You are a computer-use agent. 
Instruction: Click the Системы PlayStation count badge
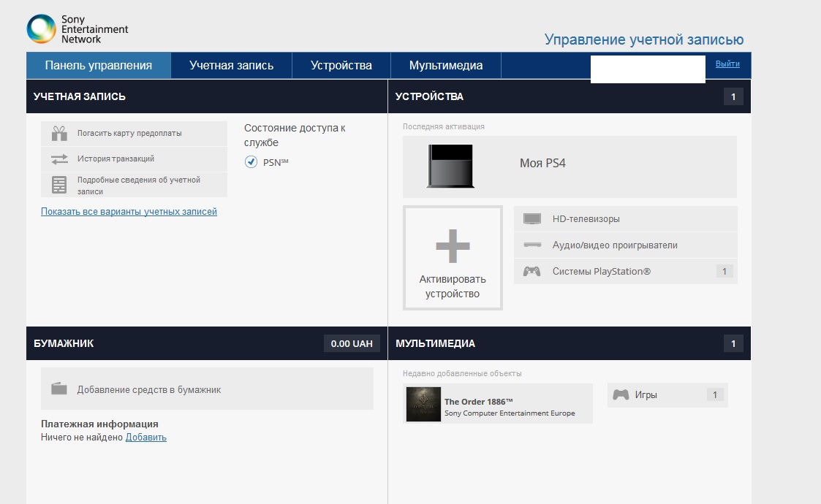click(x=724, y=271)
